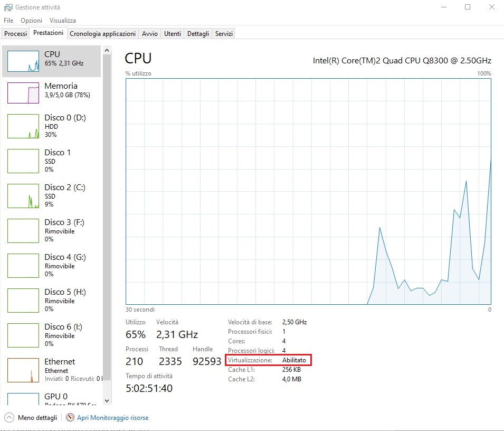Open the File menu
This screenshot has width=504, height=431.
[8, 20]
